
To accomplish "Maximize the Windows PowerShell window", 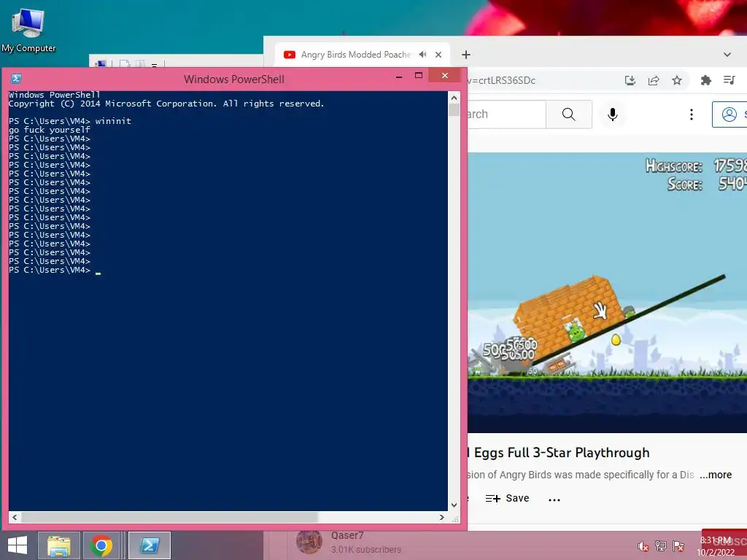I will pos(419,75).
